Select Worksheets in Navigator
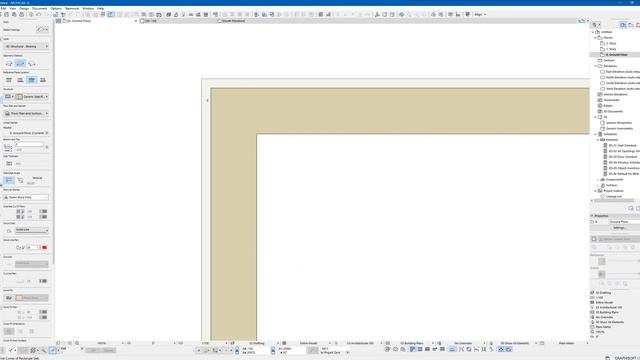This screenshot has height=360, width=640. click(x=611, y=100)
